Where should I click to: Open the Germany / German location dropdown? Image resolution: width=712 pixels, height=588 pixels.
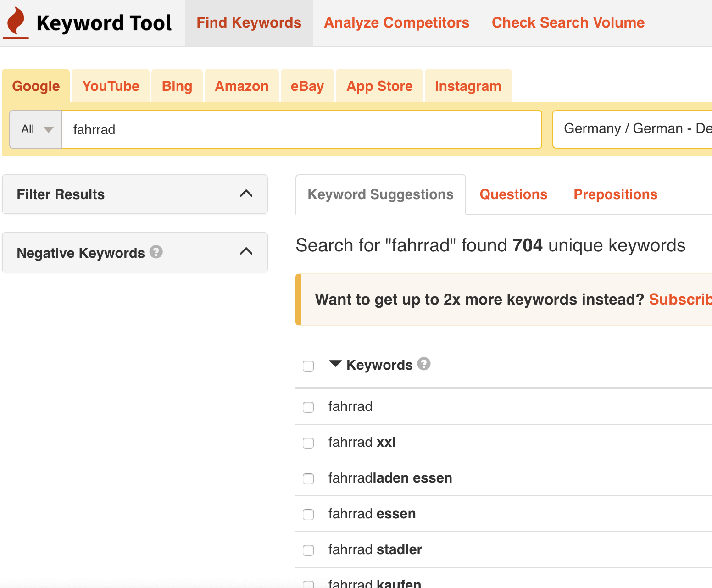[633, 129]
